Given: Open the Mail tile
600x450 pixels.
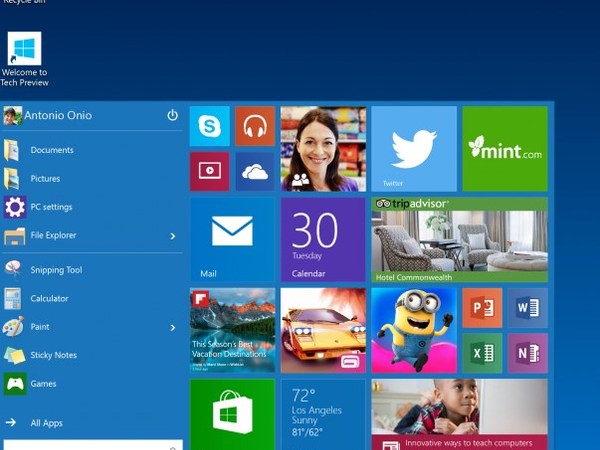Looking at the screenshot, I should pos(232,240).
